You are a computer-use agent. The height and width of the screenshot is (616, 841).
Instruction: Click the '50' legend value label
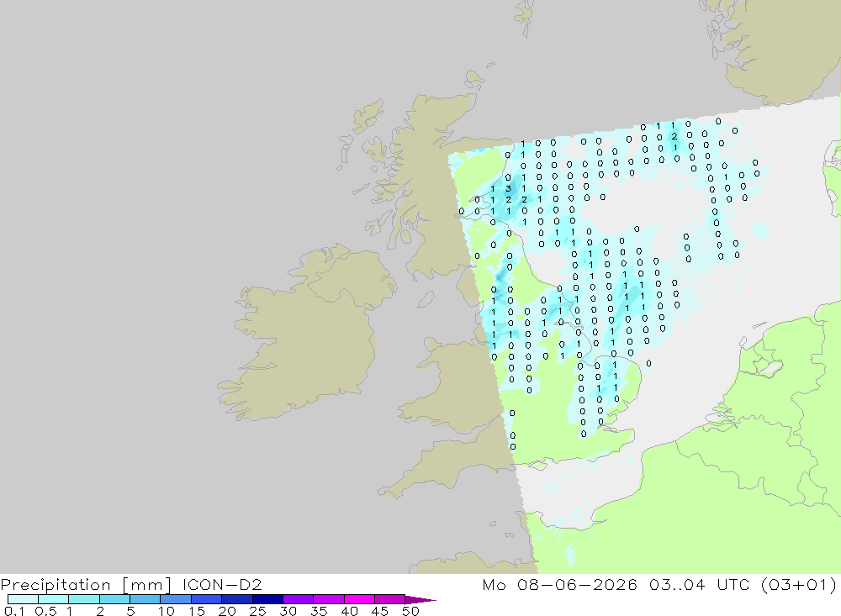[410, 611]
